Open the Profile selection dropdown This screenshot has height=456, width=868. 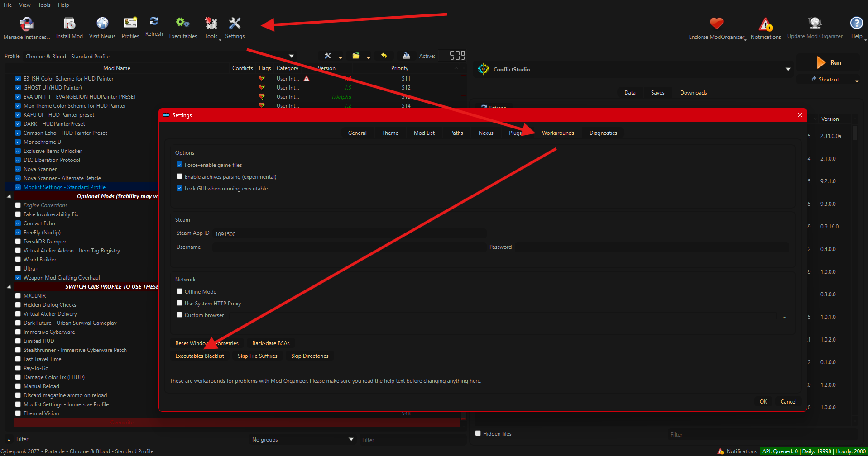click(x=291, y=56)
